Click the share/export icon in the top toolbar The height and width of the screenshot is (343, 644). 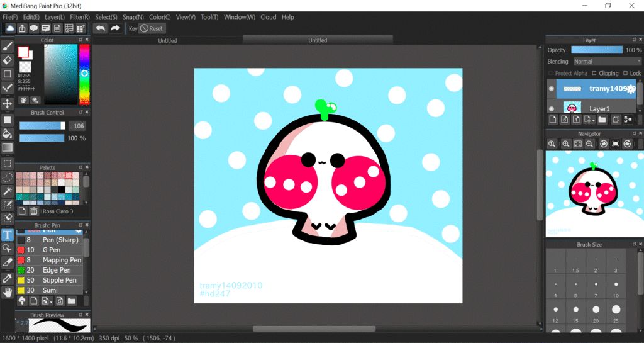[22, 28]
